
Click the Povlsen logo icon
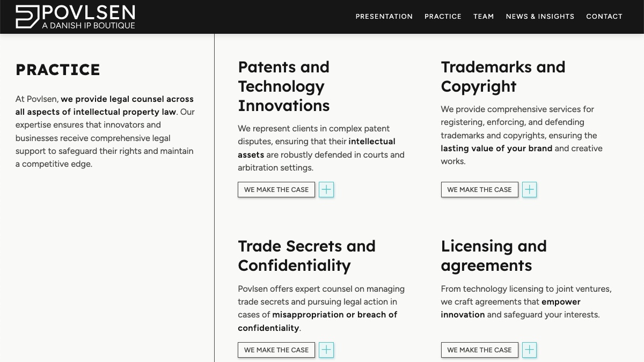point(27,17)
